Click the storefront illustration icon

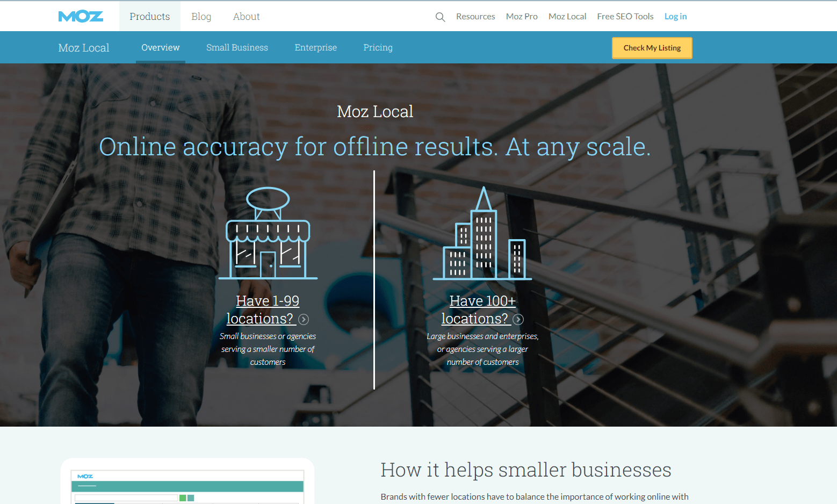point(268,233)
